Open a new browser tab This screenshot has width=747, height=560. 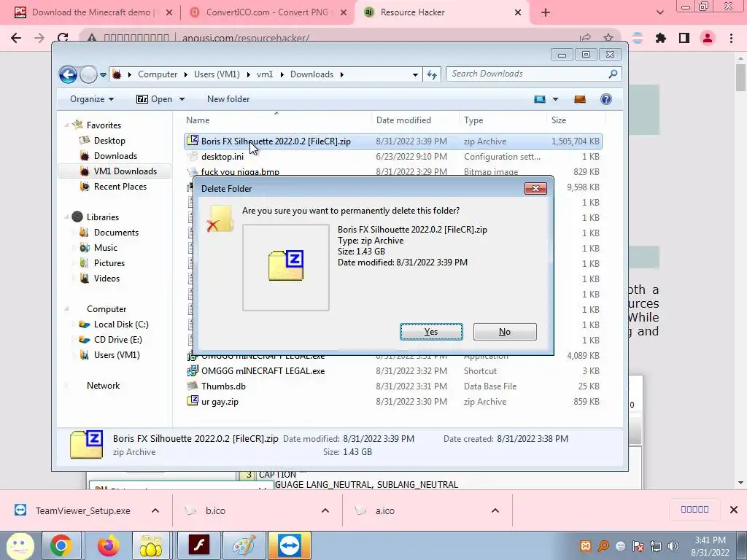tap(546, 13)
